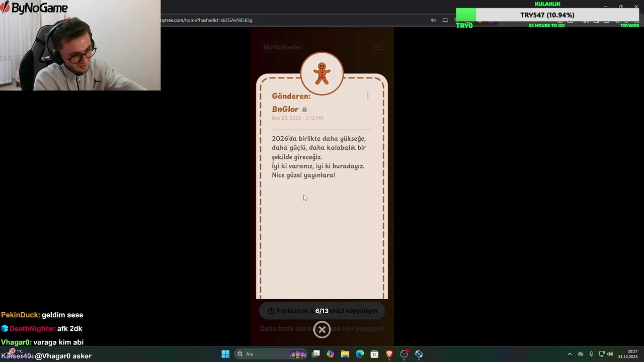Click the message line Nice güzel yayınlara!

coord(303,175)
